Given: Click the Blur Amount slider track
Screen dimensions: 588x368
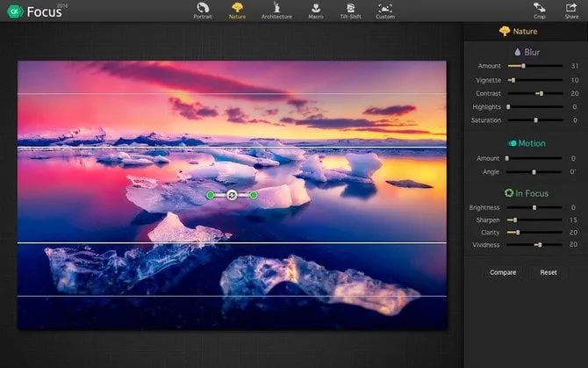Looking at the screenshot, I should point(534,66).
